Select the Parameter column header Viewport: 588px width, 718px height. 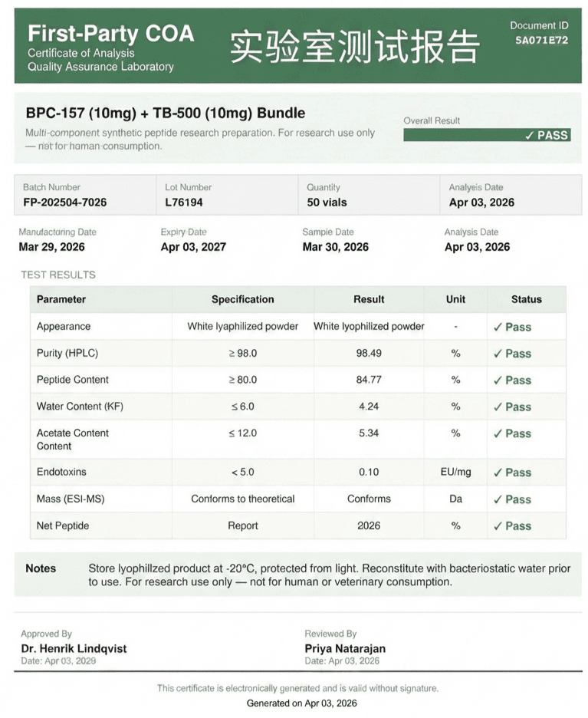point(61,299)
